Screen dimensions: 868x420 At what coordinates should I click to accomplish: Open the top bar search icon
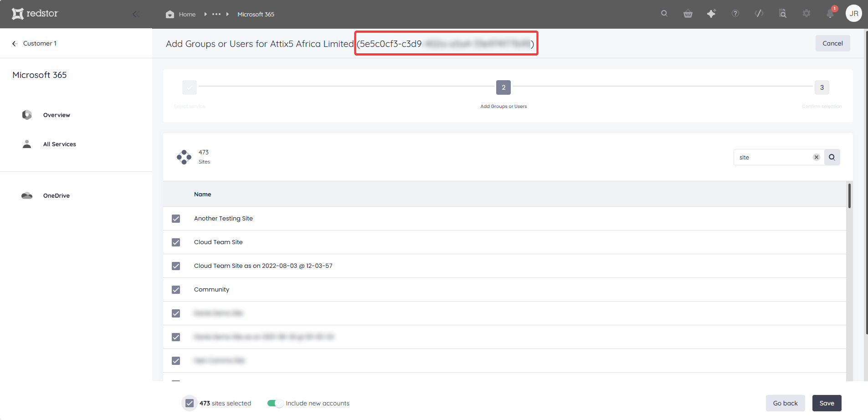[x=664, y=14]
